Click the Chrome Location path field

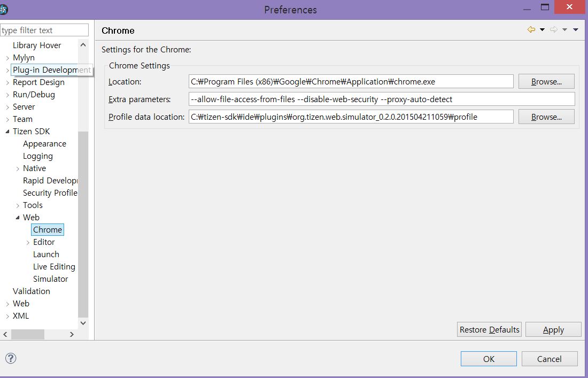(x=351, y=81)
